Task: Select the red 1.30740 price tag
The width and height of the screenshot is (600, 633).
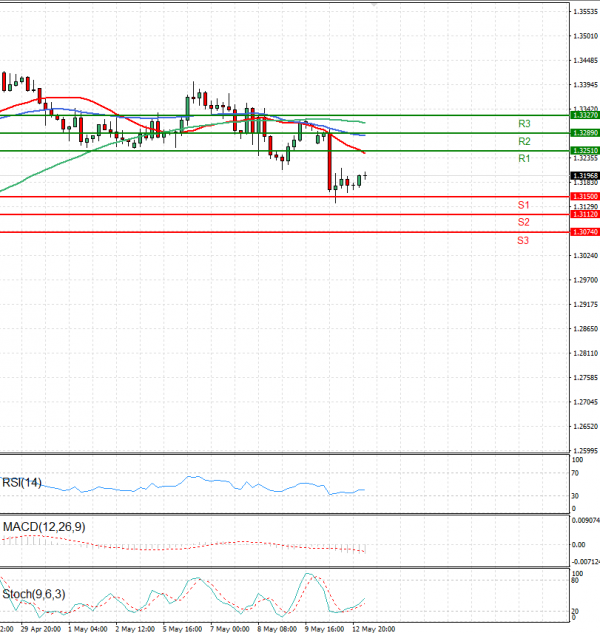Action: (585, 232)
